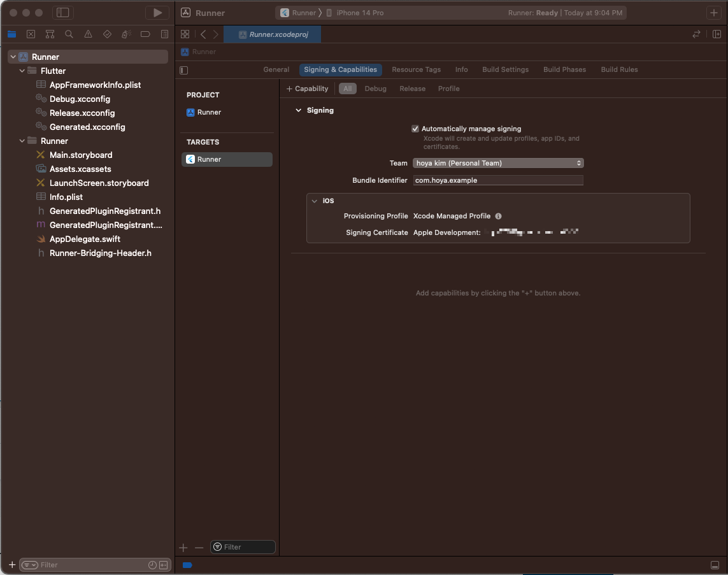Collapse the iOS signing group
Image resolution: width=728 pixels, height=575 pixels.
pyautogui.click(x=315, y=201)
